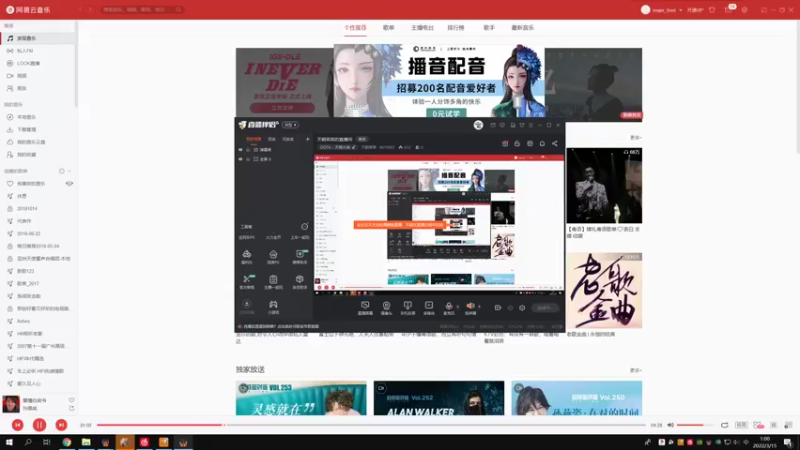800x450 pixels.
Task: Click the Start Live button in streaming app
Action: (545, 308)
